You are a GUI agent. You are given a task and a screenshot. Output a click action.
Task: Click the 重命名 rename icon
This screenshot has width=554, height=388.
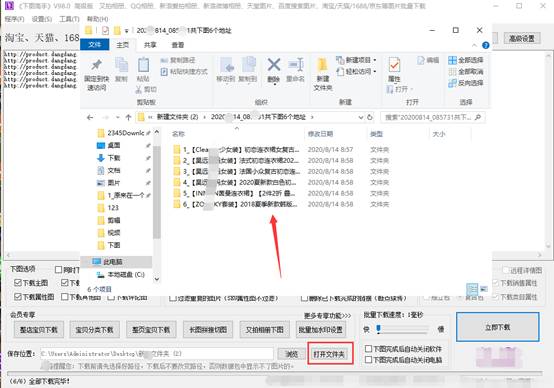295,65
